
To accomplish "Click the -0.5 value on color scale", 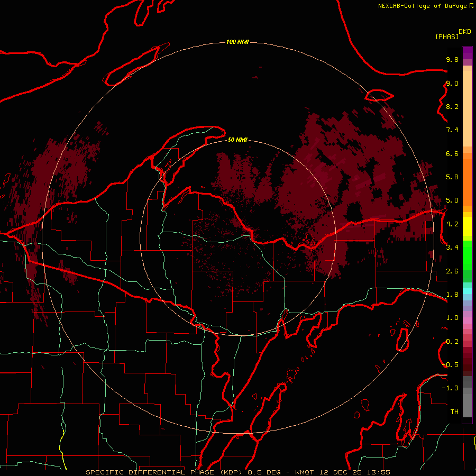I will [450, 365].
